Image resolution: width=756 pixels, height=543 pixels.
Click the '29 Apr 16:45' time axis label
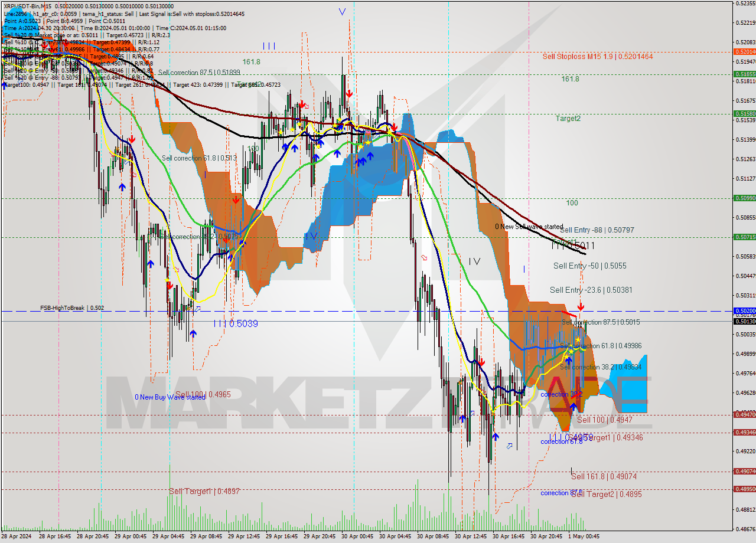(282, 537)
